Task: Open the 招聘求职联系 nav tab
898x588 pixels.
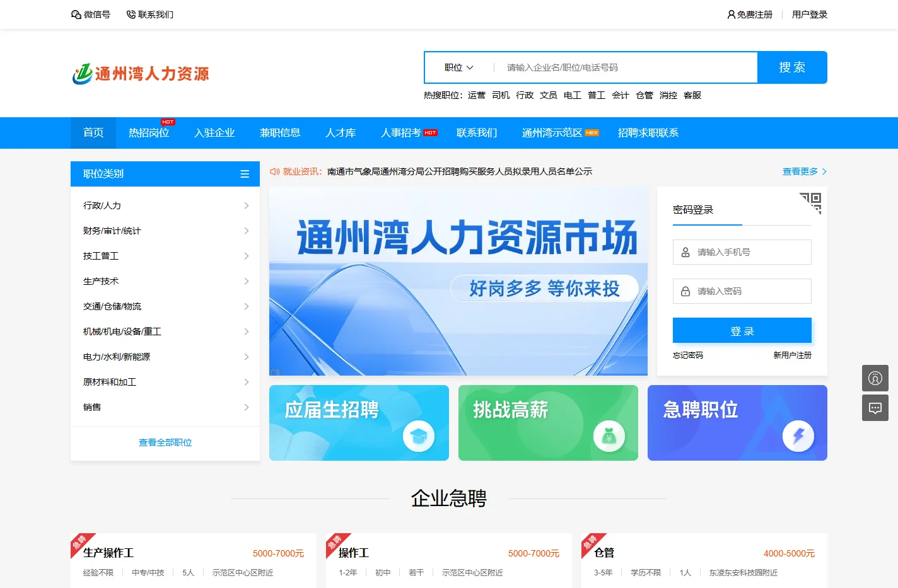Action: [x=648, y=133]
